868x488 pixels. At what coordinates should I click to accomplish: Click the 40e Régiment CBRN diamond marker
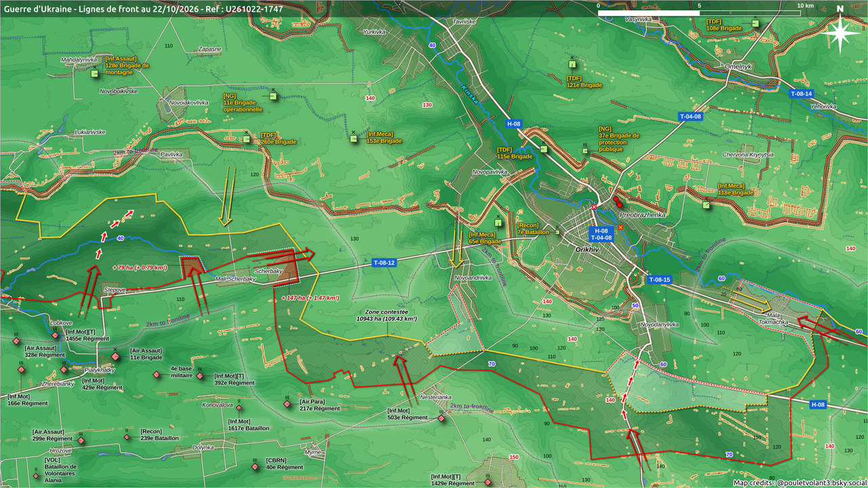[x=254, y=467]
